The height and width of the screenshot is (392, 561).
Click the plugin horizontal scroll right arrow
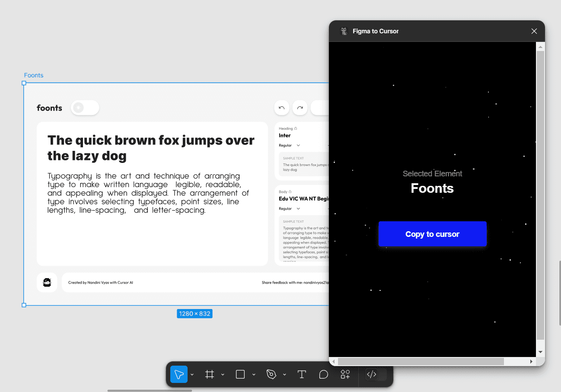[532, 361]
